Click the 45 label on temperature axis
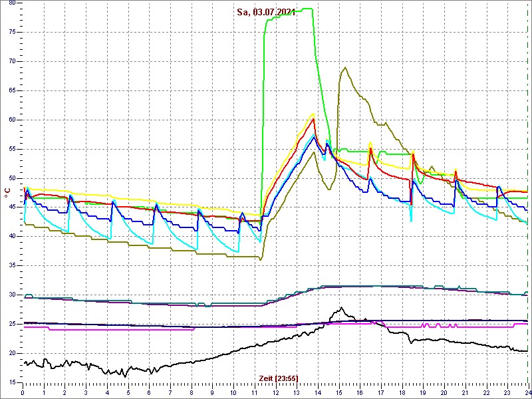532x399 pixels. tap(11, 207)
